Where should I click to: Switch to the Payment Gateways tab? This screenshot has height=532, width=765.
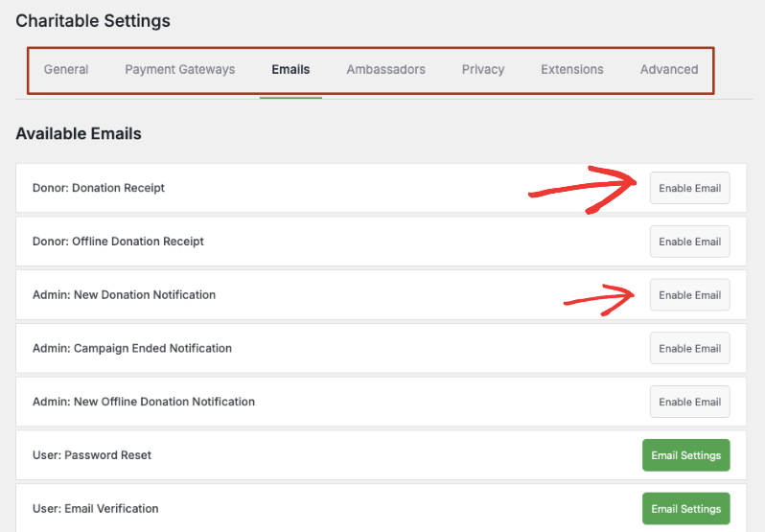[180, 70]
